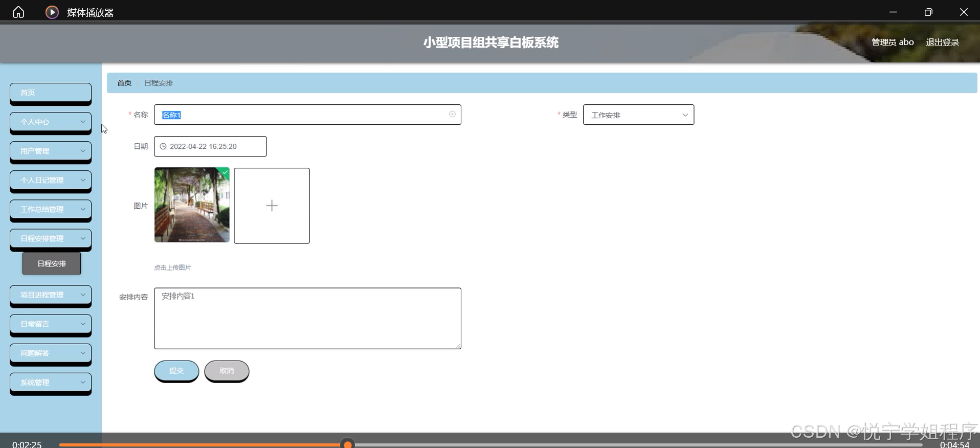The width and height of the screenshot is (980, 448).
Task: Click the 提交 submit button
Action: coord(176,371)
